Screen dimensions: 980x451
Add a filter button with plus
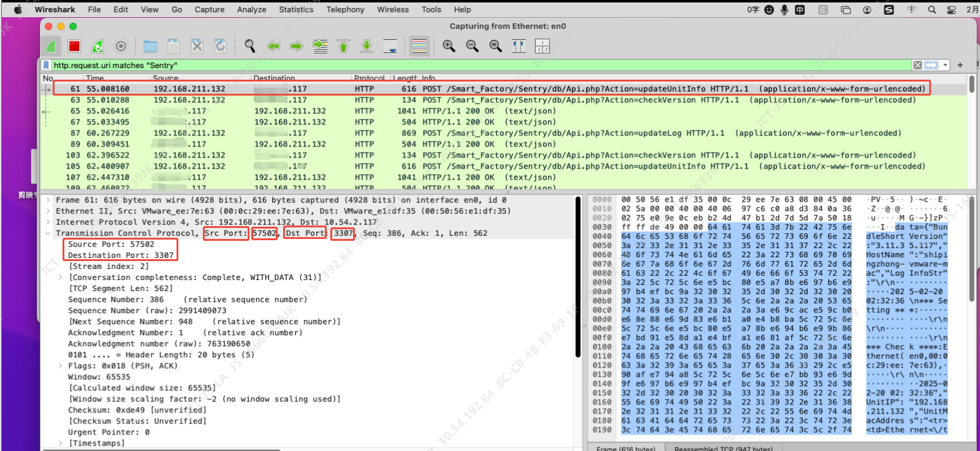pyautogui.click(x=960, y=65)
